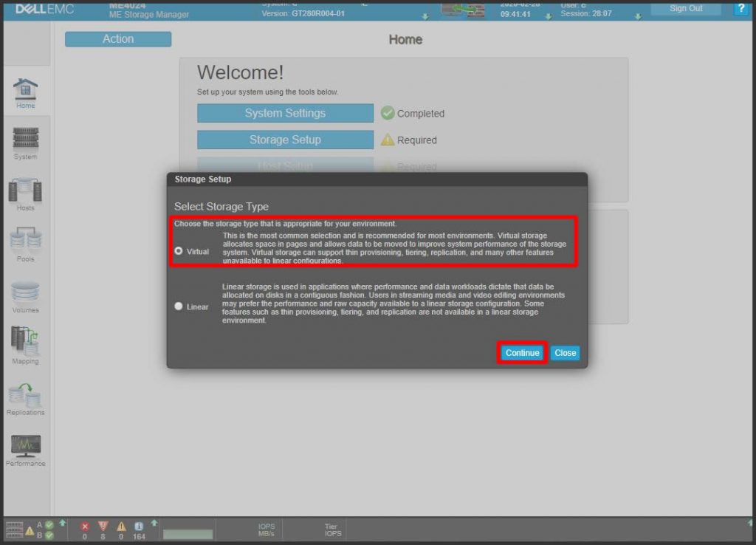The width and height of the screenshot is (756, 545).
Task: Click the ME Storage Manager title text
Action: (x=149, y=15)
